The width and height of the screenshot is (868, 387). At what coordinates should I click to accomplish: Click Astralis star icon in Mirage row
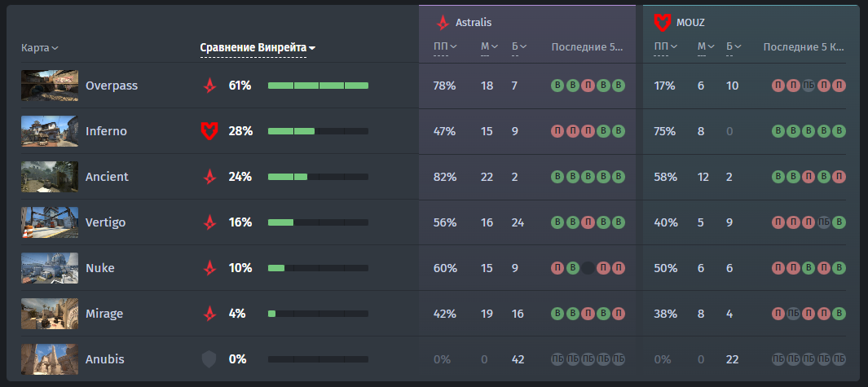(x=209, y=314)
